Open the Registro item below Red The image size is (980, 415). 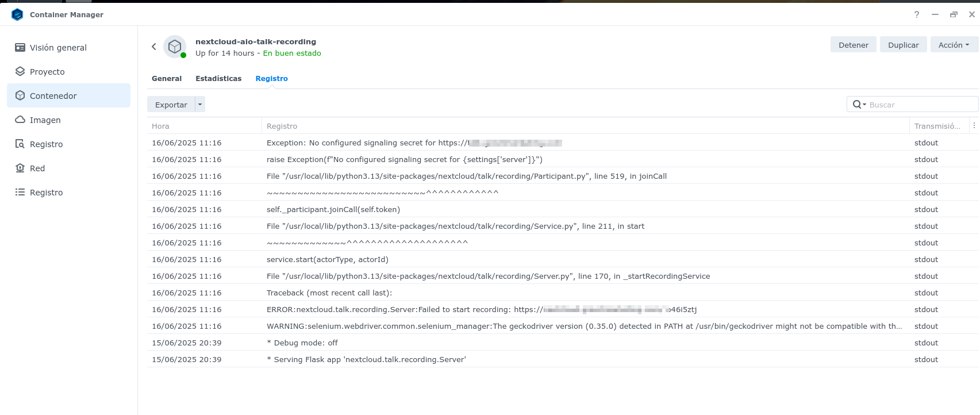[x=68, y=192]
